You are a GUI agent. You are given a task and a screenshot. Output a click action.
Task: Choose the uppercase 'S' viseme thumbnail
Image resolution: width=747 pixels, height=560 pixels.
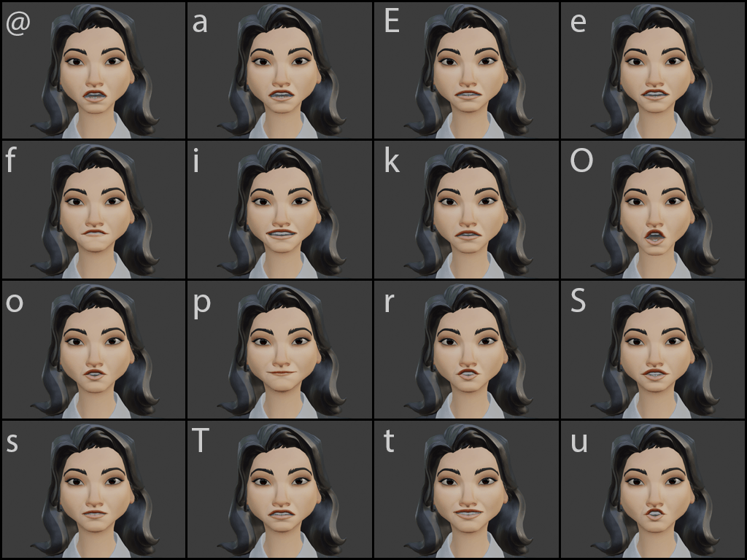653,349
